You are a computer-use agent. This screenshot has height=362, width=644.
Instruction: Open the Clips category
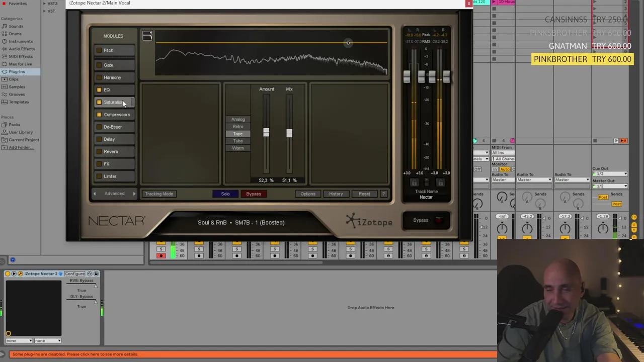14,79
